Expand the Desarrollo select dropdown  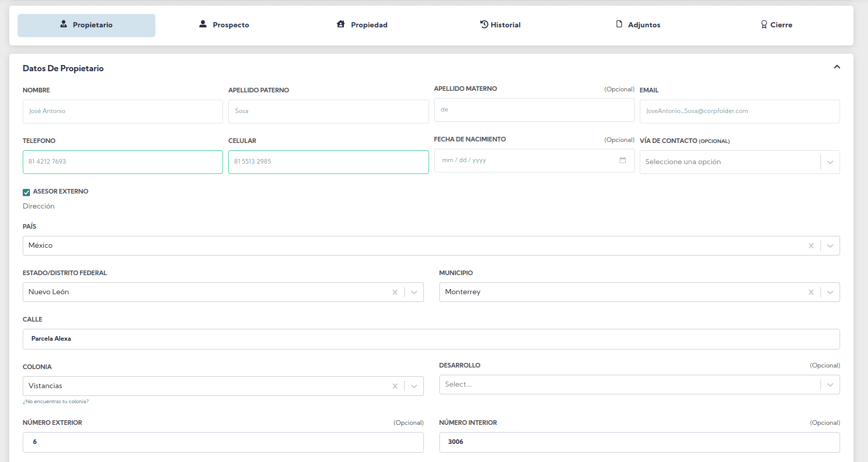click(x=830, y=385)
